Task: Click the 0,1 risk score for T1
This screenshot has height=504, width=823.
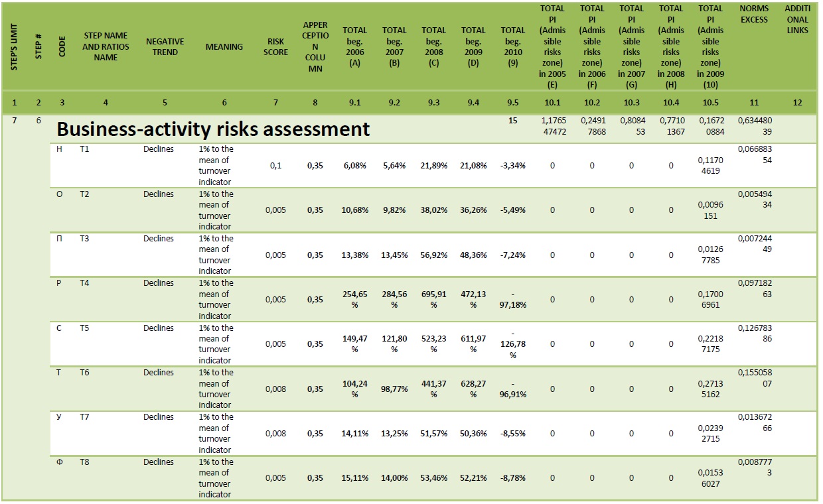Action: [276, 166]
